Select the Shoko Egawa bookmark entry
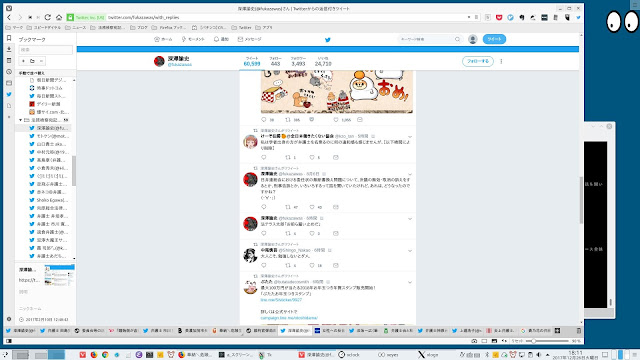 click(x=49, y=200)
